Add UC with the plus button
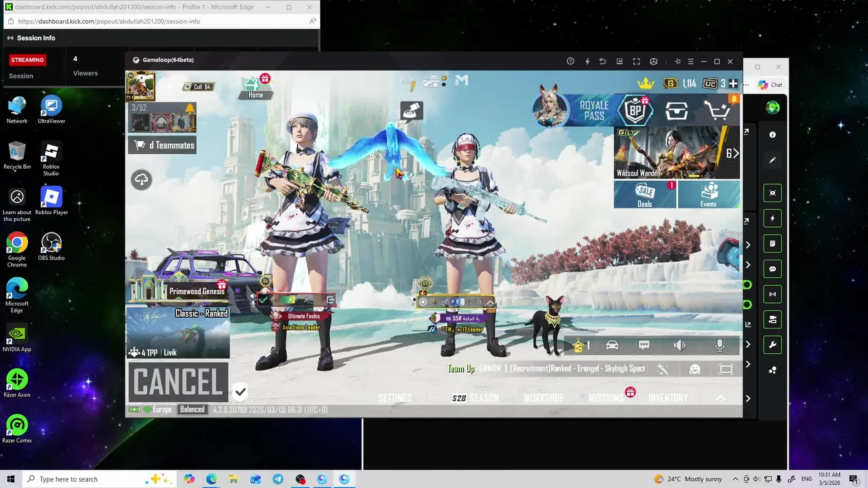This screenshot has height=488, width=868. tap(733, 83)
